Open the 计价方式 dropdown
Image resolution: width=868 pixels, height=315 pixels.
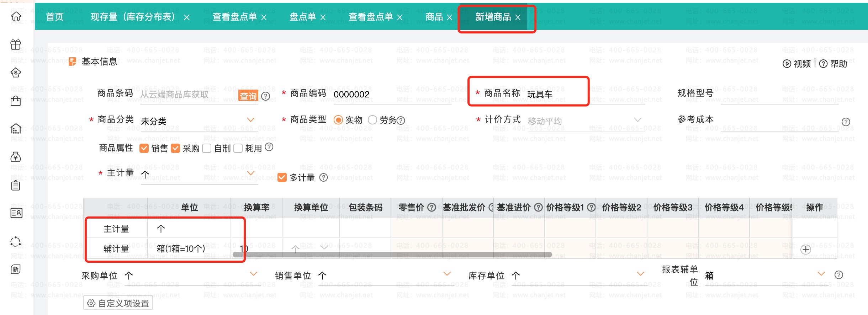coord(638,120)
